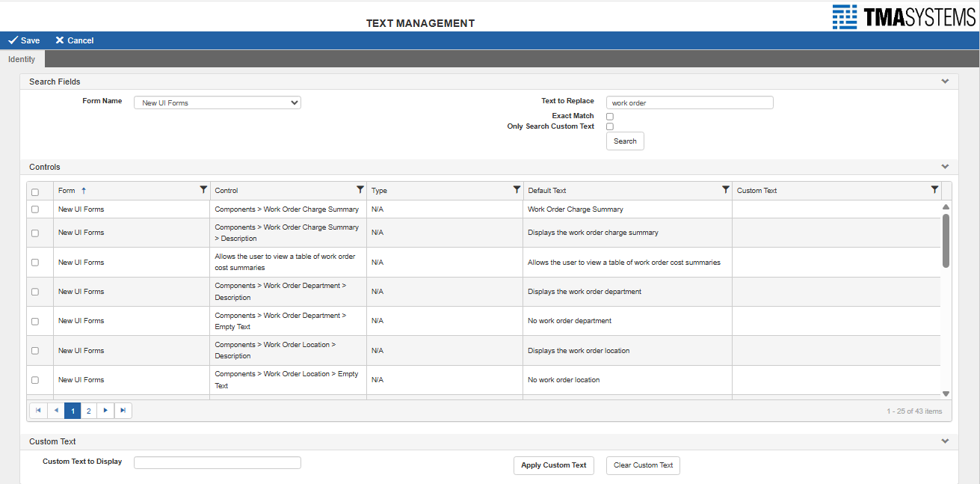Open the filter icon on the Form column

(203, 190)
